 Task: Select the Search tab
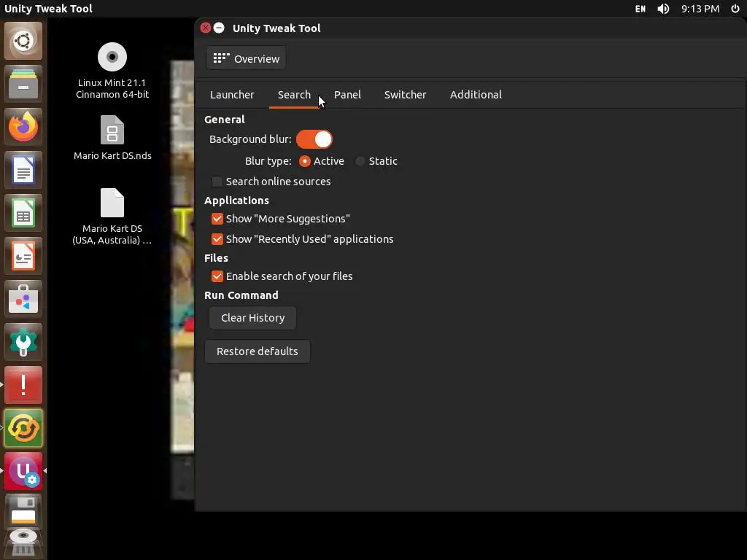click(294, 95)
